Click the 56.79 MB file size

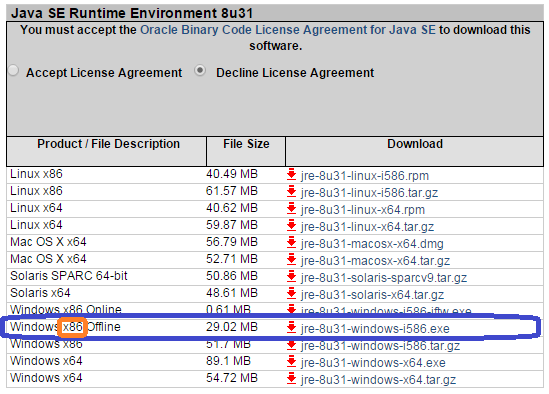tap(232, 242)
